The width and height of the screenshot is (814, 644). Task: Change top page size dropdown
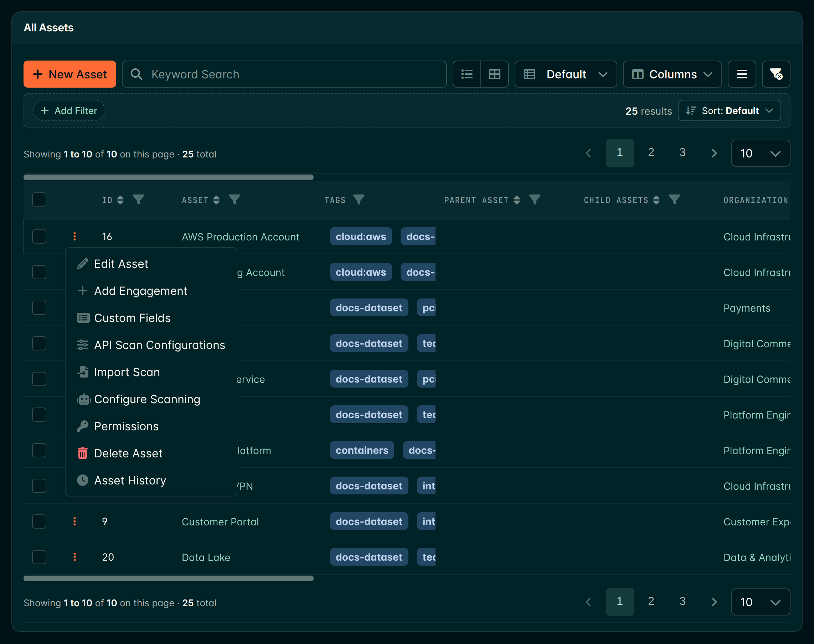[761, 153]
